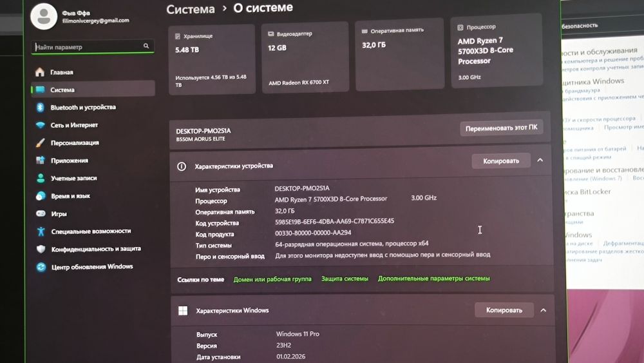This screenshot has width=644, height=363.
Task: Open the Приложения apps icon
Action: pyautogui.click(x=40, y=161)
